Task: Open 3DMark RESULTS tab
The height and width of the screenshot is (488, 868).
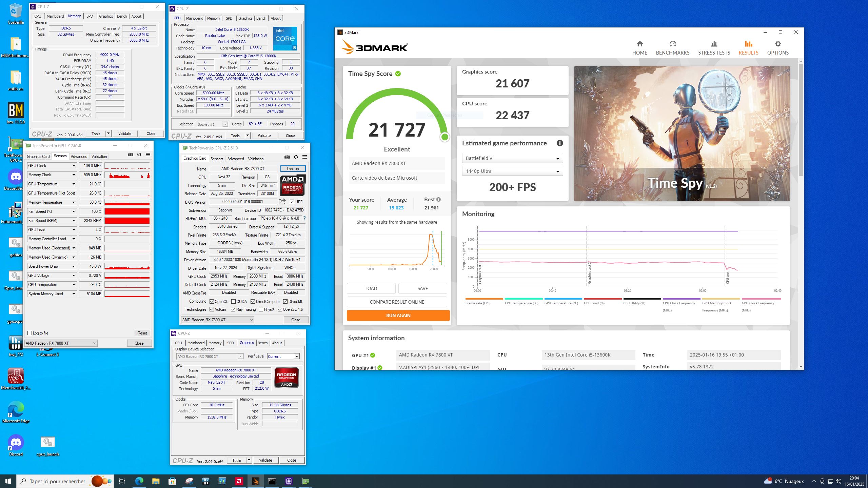Action: 748,48
